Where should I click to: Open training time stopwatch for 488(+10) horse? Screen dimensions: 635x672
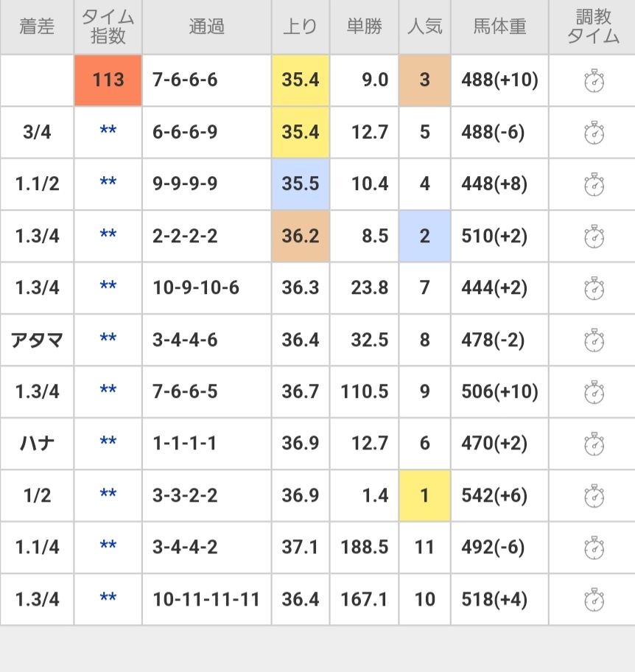594,80
